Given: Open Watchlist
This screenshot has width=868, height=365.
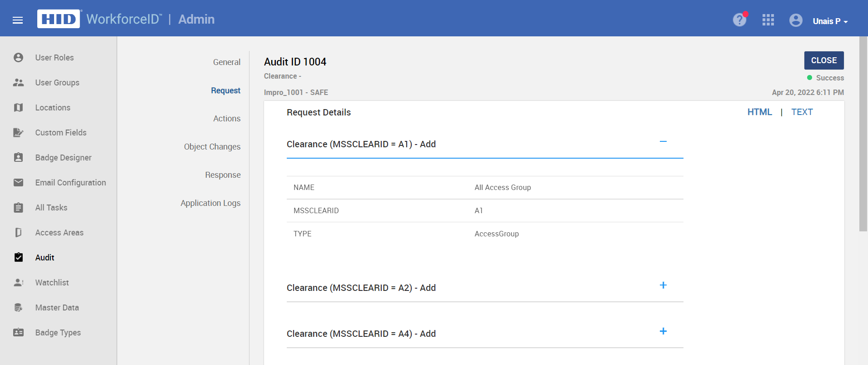Looking at the screenshot, I should click(52, 283).
